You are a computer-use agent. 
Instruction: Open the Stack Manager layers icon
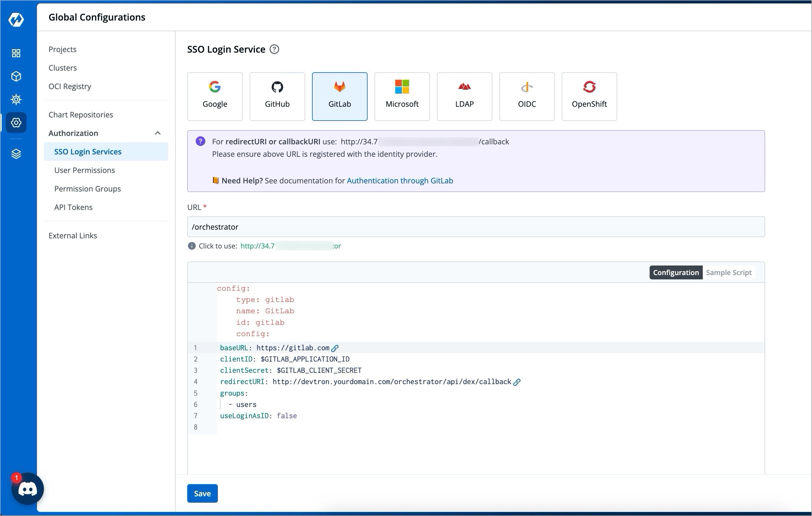16,154
